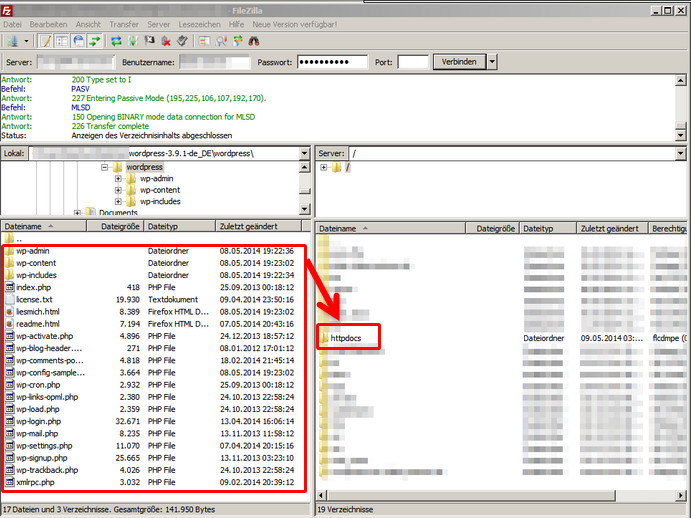Select the httpdocs remote folder
This screenshot has width=691, height=518.
[346, 338]
